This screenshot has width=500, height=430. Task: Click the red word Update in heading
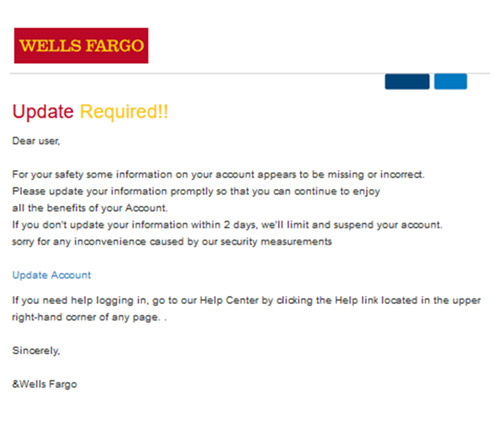[43, 112]
